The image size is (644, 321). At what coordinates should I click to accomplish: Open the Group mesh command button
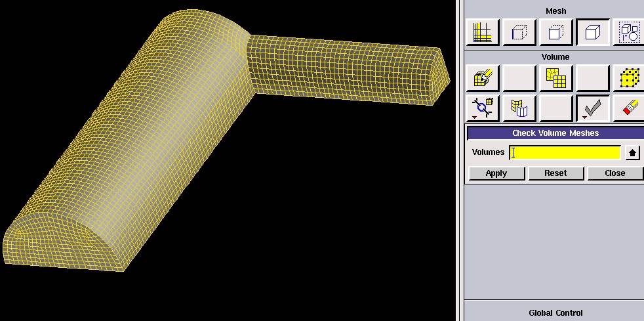[628, 32]
